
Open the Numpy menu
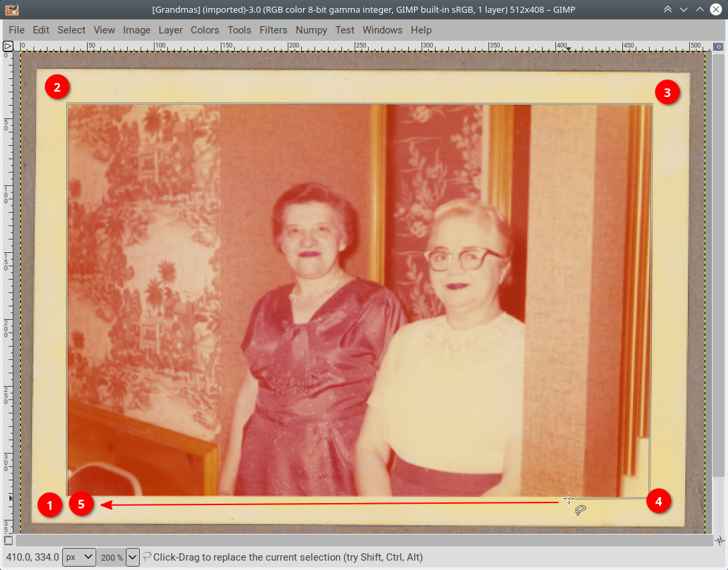coord(311,29)
